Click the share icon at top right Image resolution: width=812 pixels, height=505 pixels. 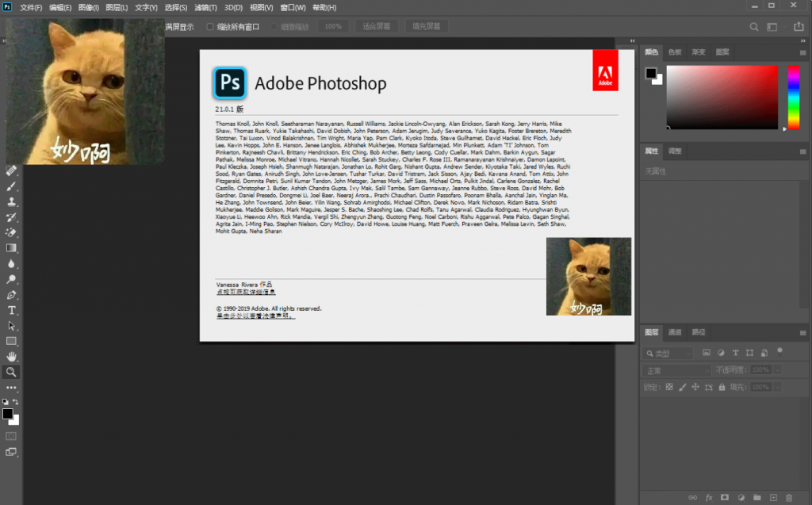[799, 26]
